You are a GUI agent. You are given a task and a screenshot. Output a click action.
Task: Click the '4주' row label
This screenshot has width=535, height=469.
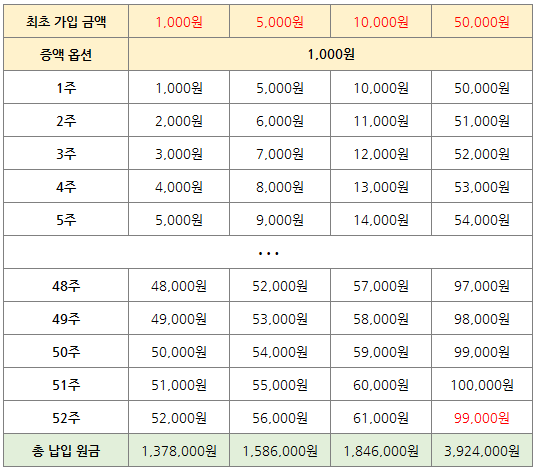[66, 186]
